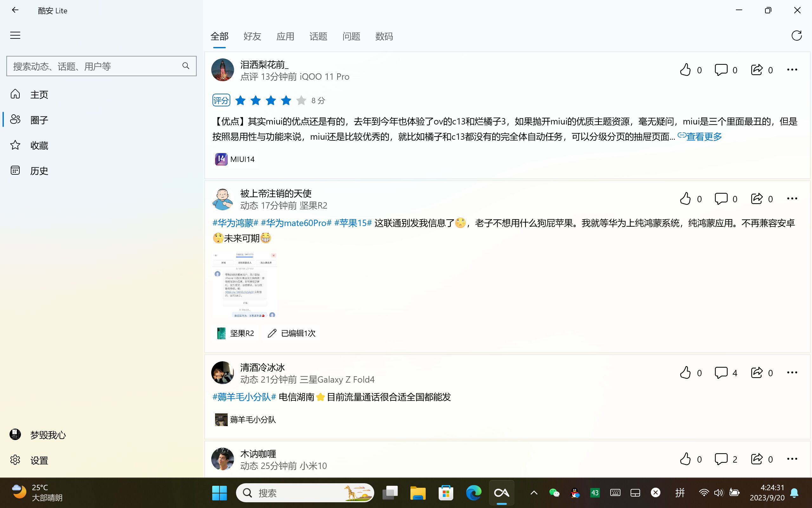Open the attached screenshot thumbnail in post
This screenshot has height=508, width=812.
click(x=245, y=284)
